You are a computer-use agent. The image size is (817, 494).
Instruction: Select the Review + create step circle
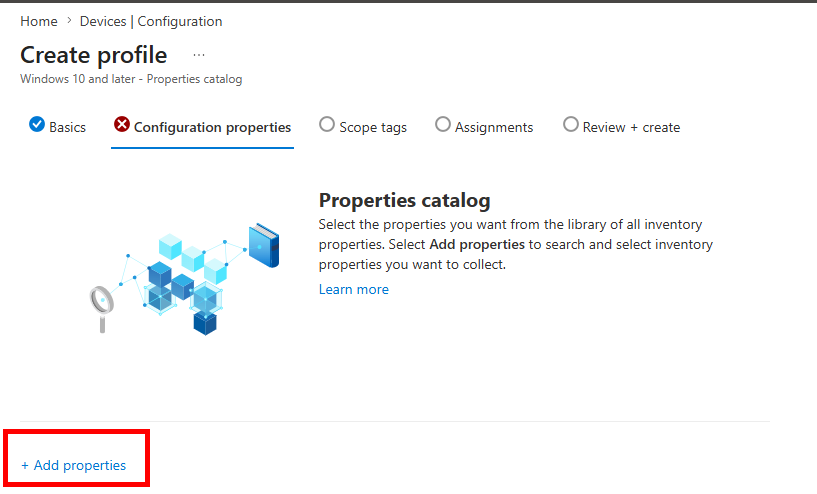pos(571,125)
